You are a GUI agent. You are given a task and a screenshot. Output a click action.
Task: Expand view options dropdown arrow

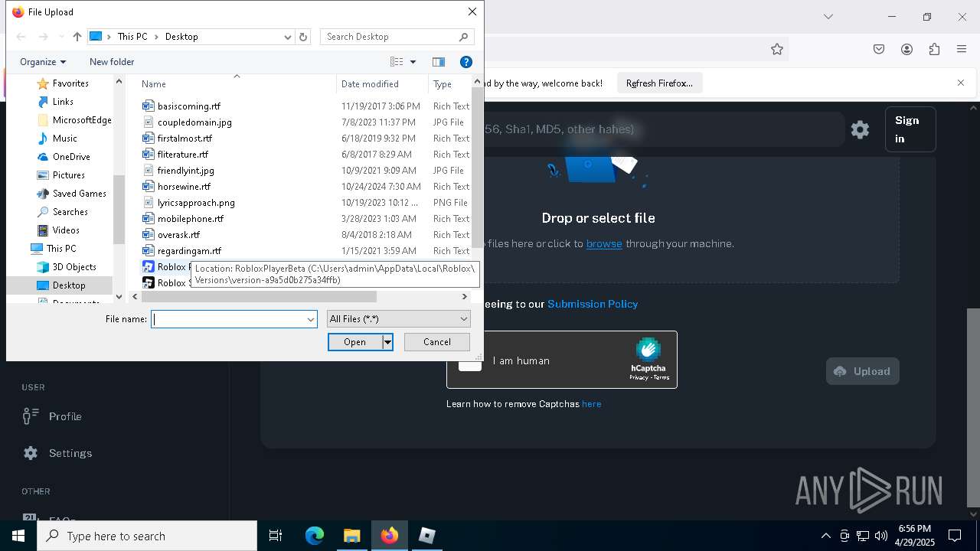tap(413, 62)
